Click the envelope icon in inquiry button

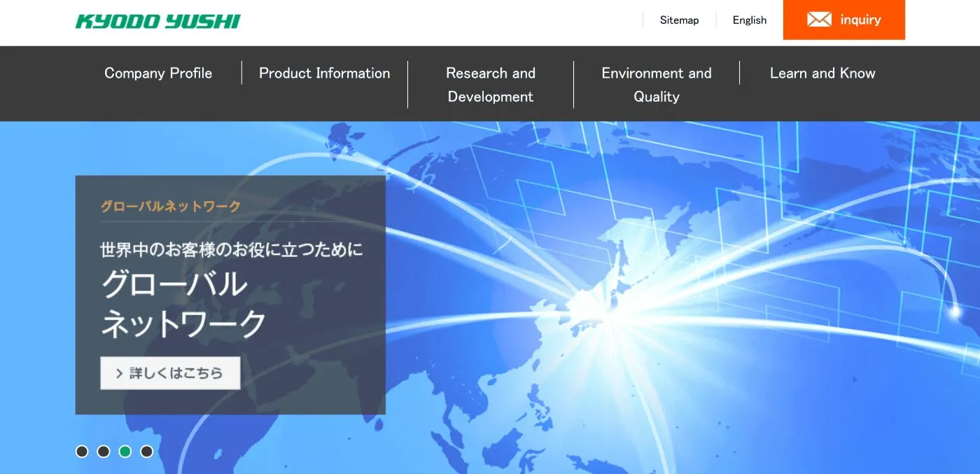click(819, 20)
